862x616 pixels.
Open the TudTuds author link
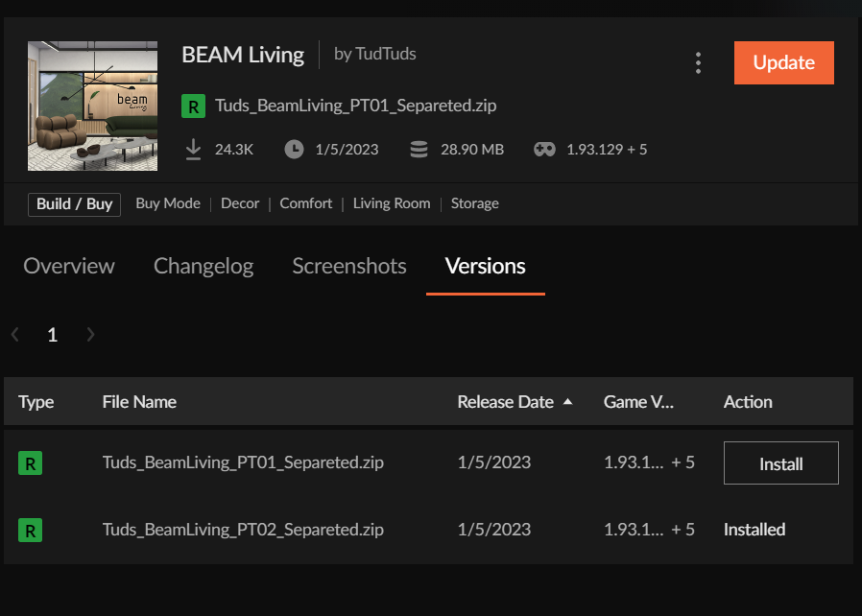tap(388, 55)
